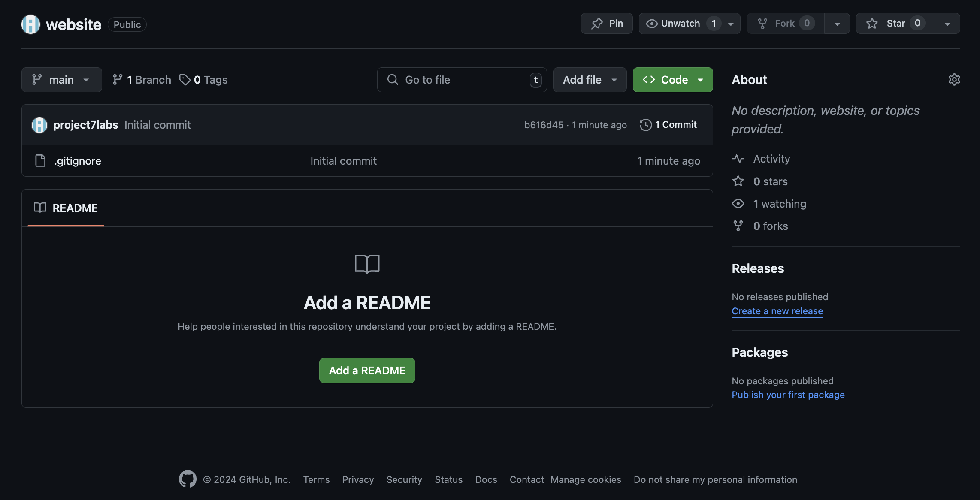This screenshot has height=500, width=980.
Task: Fork the repository with the Fork button
Action: 785,24
